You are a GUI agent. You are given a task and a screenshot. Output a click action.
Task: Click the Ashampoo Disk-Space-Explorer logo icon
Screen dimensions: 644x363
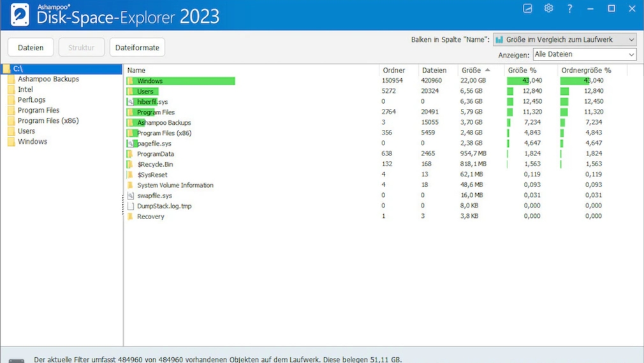(20, 15)
